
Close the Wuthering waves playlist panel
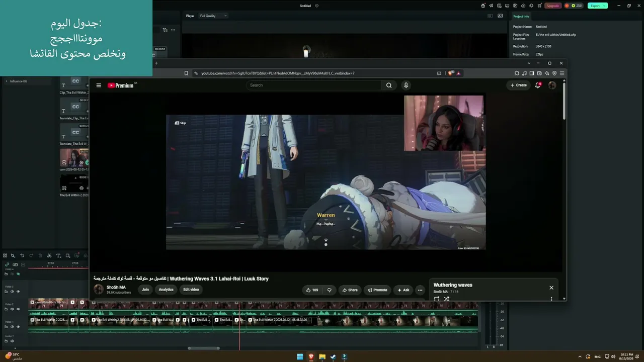tap(551, 288)
